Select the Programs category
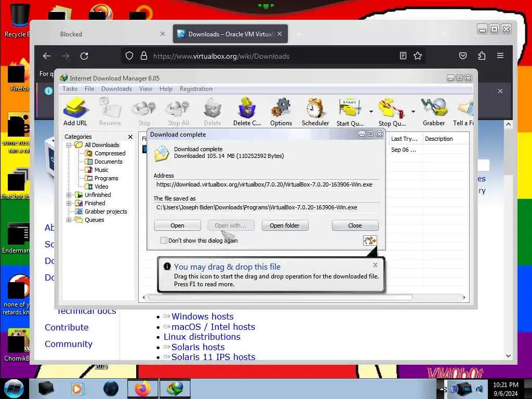Screen dimensions: 532x399 click(x=106, y=179)
